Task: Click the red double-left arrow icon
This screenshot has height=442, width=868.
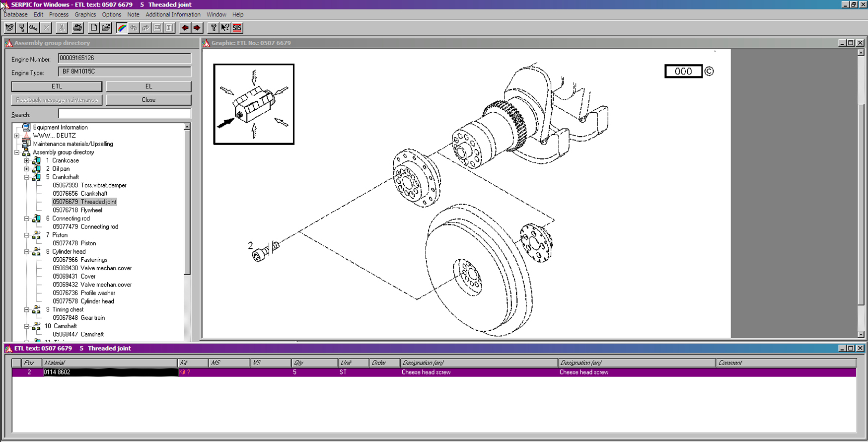Action: point(185,28)
